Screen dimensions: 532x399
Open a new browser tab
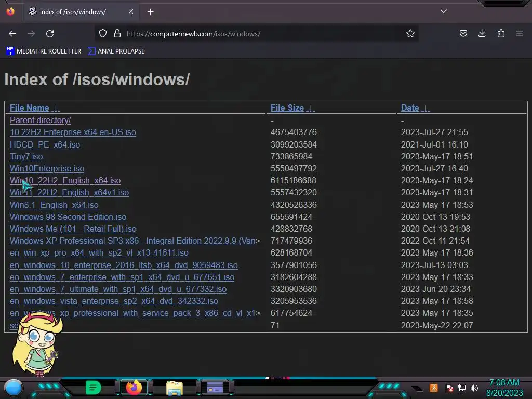tap(150, 12)
